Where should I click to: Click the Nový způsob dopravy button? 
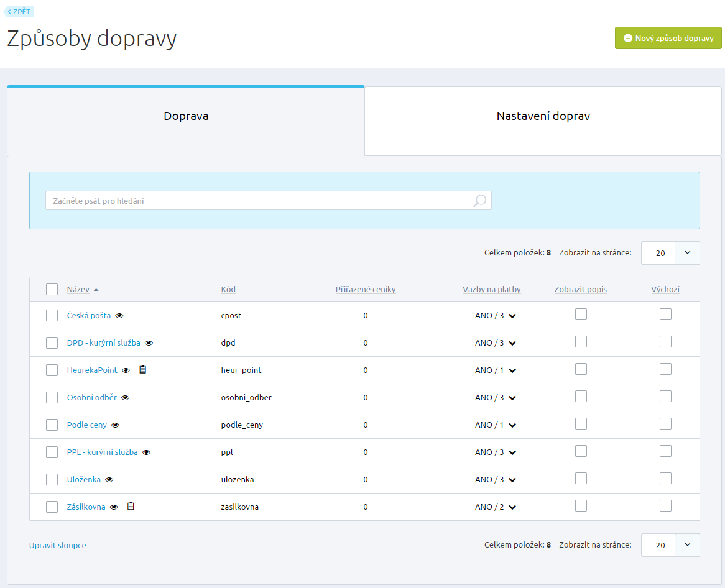[x=668, y=38]
